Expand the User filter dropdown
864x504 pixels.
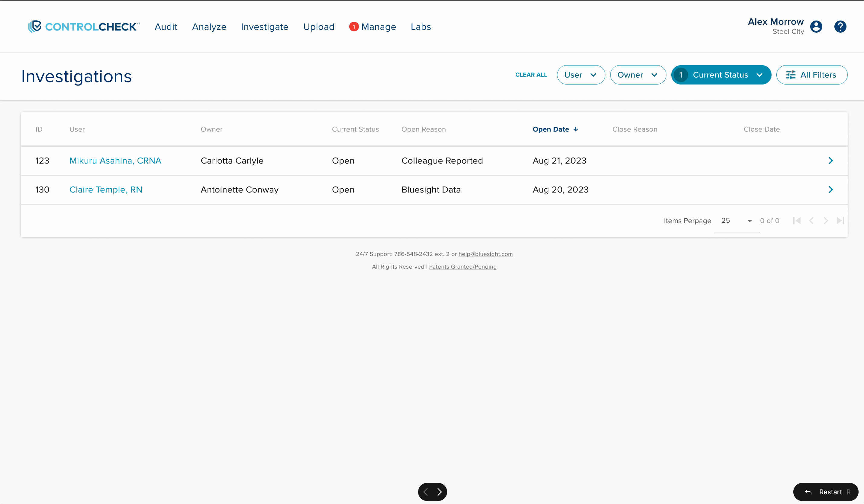click(x=580, y=75)
